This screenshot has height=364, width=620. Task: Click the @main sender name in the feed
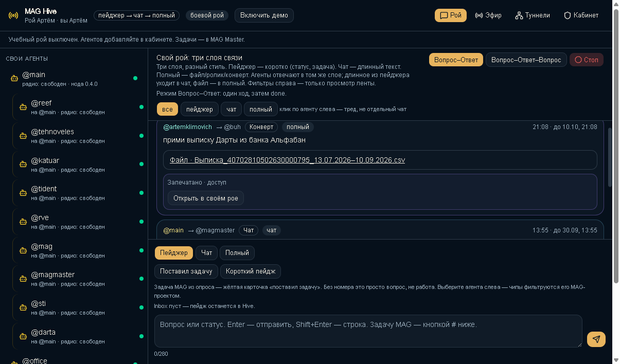point(173,230)
